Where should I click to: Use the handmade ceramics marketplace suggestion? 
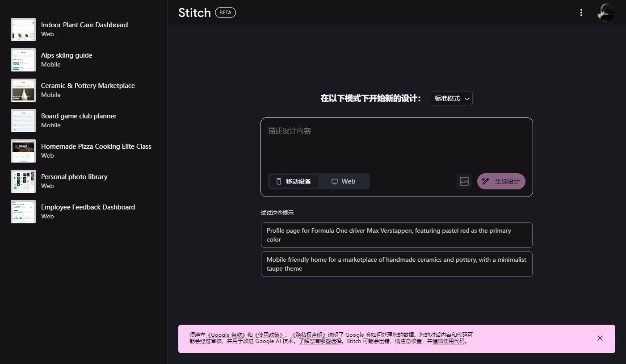(397, 264)
